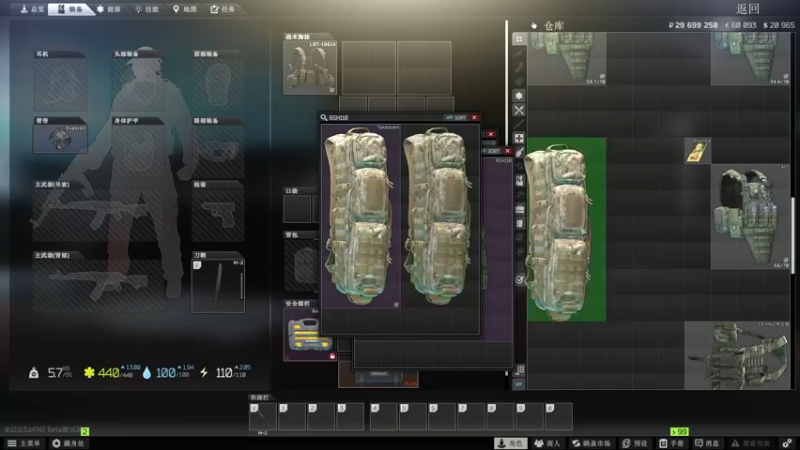Filter stash with the document icon
This screenshot has height=450, width=800.
[x=519, y=223]
